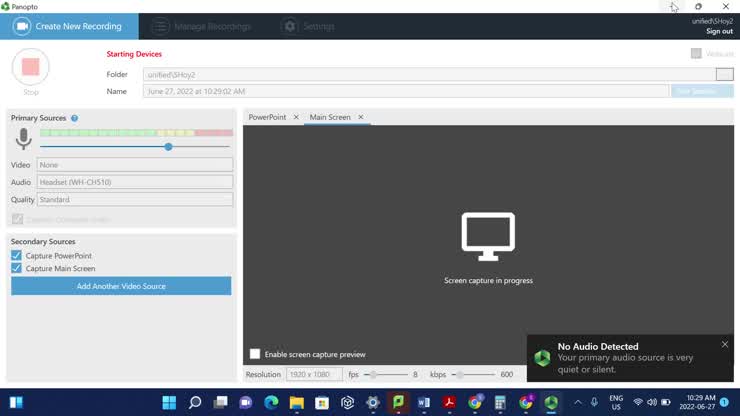Screen dimensions: 740x416
Task: Click the Sign out link
Action: pyautogui.click(x=719, y=31)
